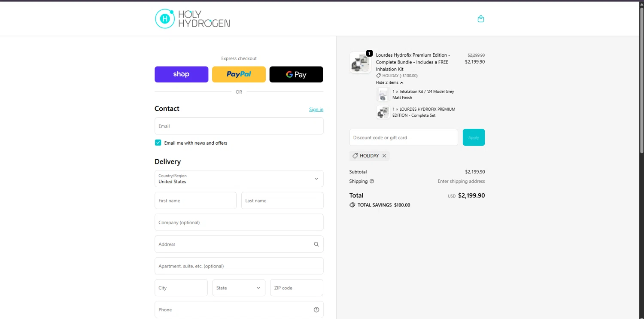Pay with PayPal button
The height and width of the screenshot is (319, 644).
tap(239, 74)
